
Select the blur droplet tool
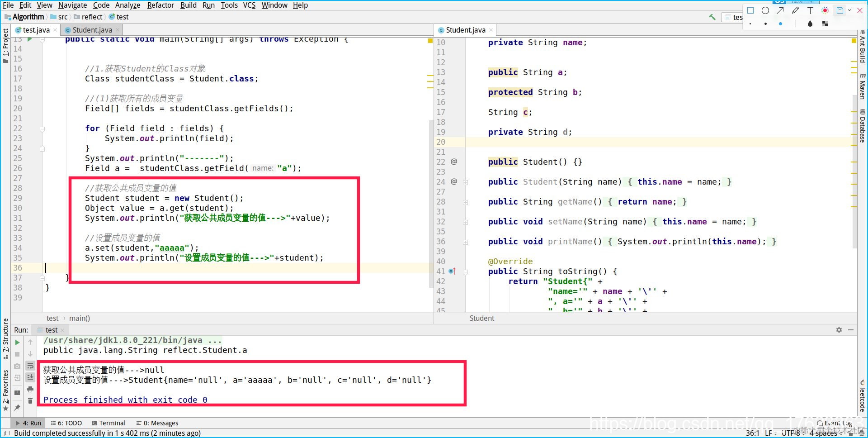click(x=810, y=24)
